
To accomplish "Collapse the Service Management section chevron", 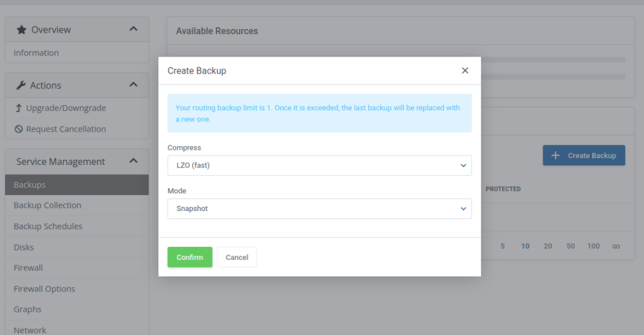I will click(x=133, y=161).
